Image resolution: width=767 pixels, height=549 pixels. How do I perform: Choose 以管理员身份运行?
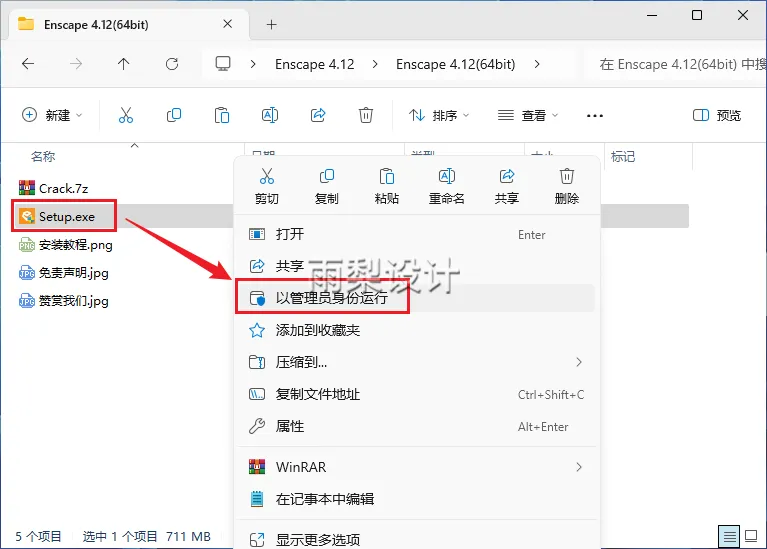[x=416, y=298]
